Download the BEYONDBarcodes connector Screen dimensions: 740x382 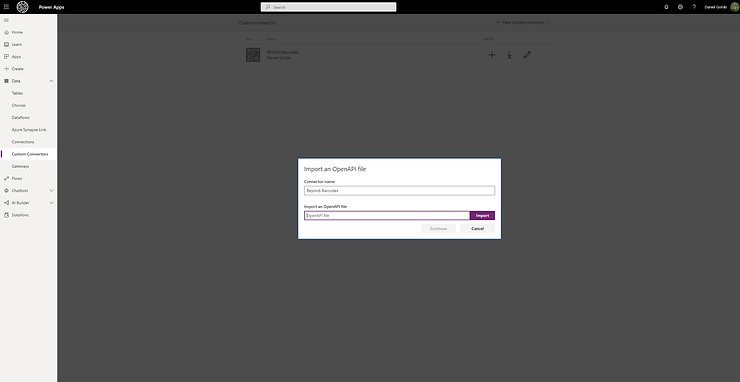point(509,55)
